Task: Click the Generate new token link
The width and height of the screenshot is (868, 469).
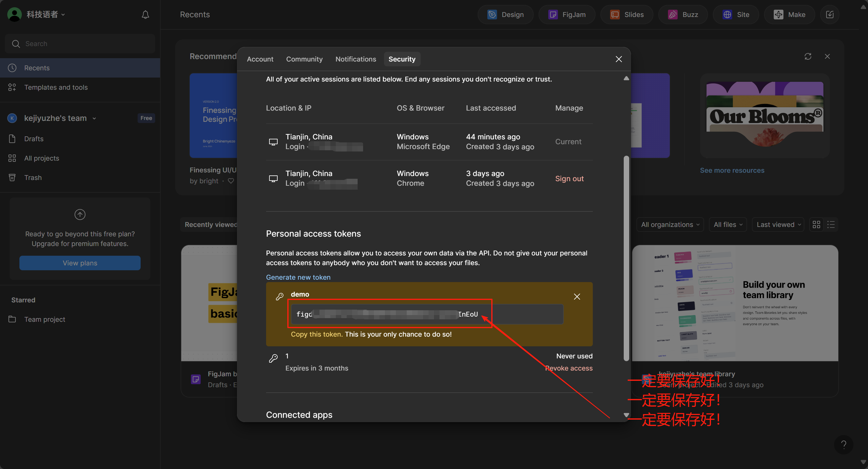Action: click(298, 277)
